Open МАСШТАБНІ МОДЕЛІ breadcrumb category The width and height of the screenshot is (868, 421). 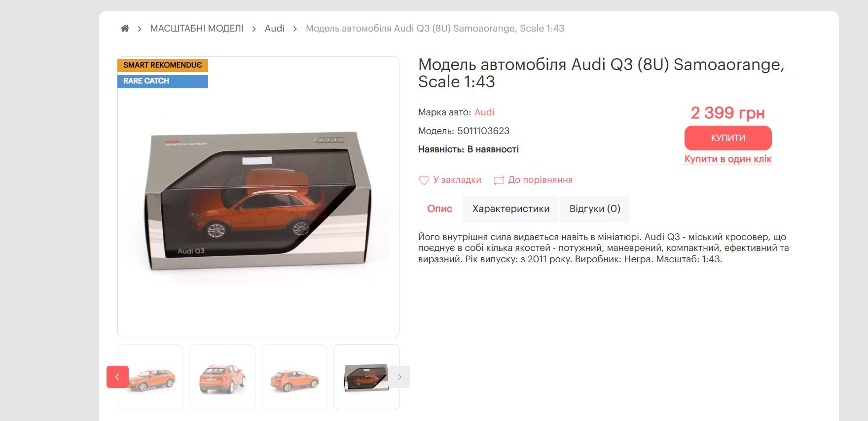point(197,29)
